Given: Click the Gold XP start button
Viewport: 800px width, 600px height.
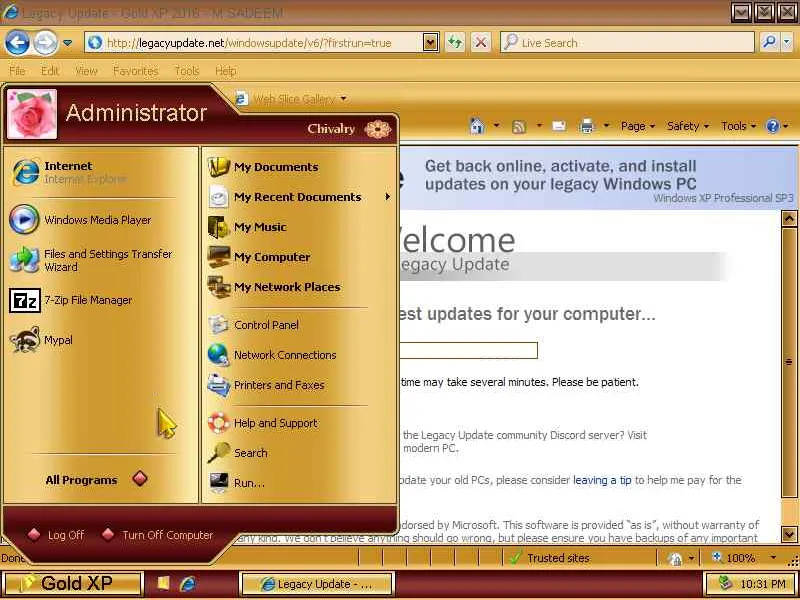Looking at the screenshot, I should [x=72, y=584].
